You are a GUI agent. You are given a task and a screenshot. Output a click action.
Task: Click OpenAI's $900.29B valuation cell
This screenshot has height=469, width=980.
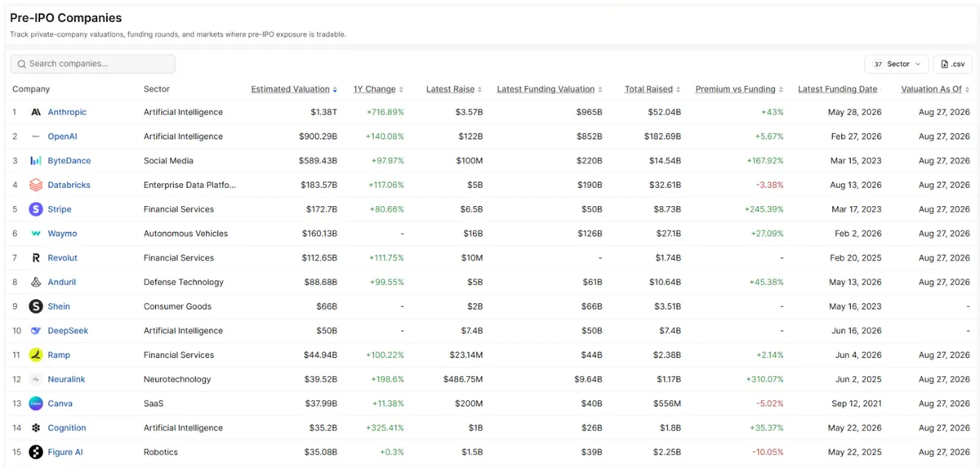[318, 136]
